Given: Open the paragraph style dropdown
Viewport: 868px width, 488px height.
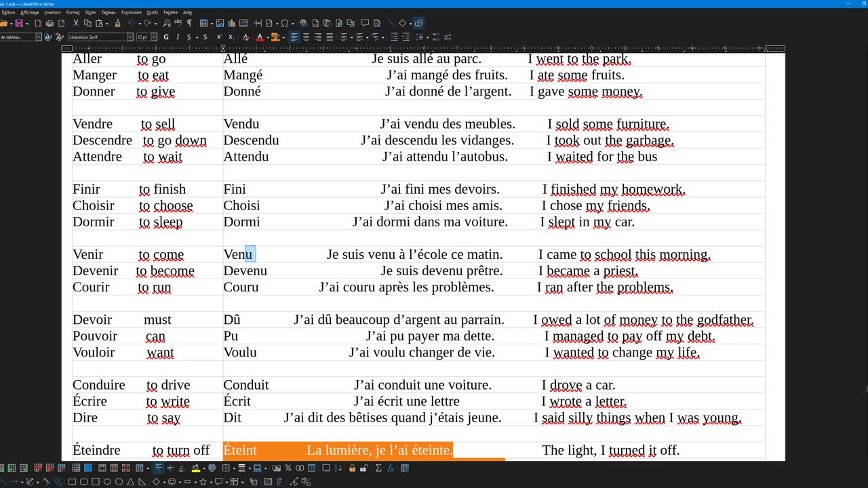Looking at the screenshot, I should point(39,37).
